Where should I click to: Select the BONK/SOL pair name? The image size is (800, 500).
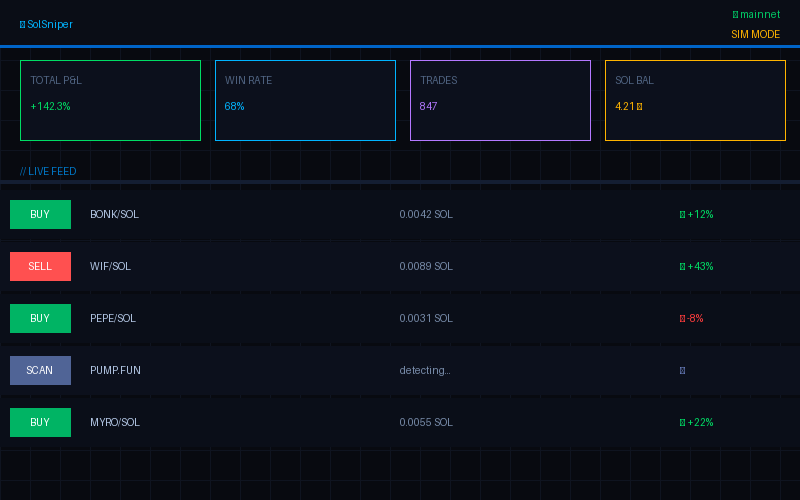[114, 214]
